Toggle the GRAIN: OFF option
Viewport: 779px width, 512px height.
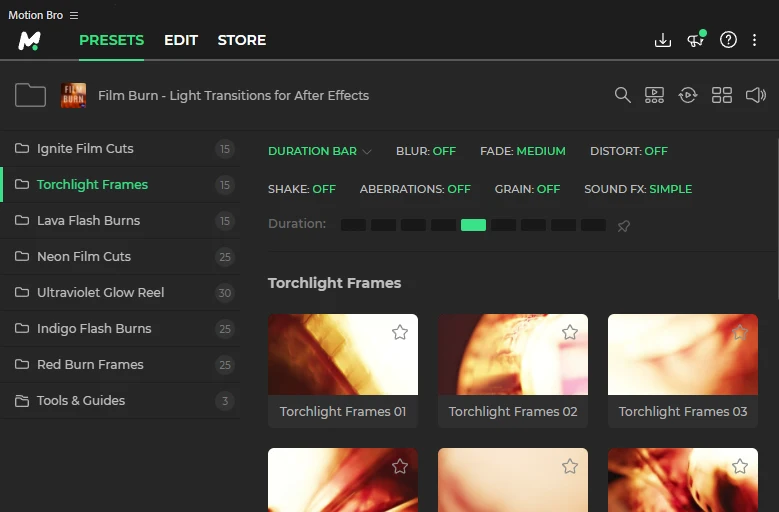click(x=527, y=189)
